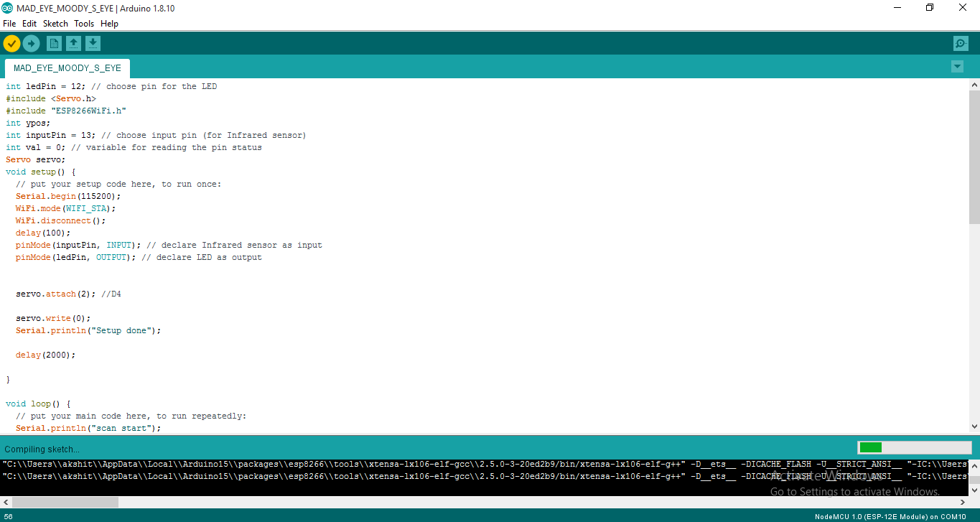Open the Tools menu

84,24
